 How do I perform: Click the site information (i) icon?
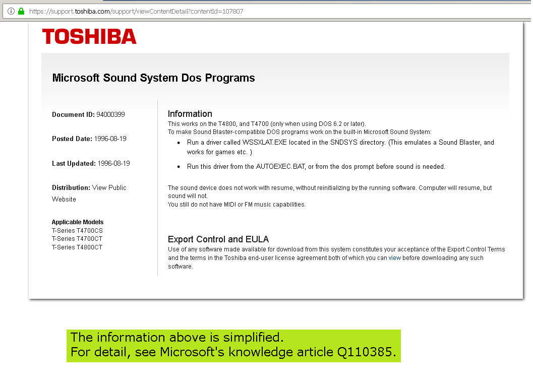(11, 11)
